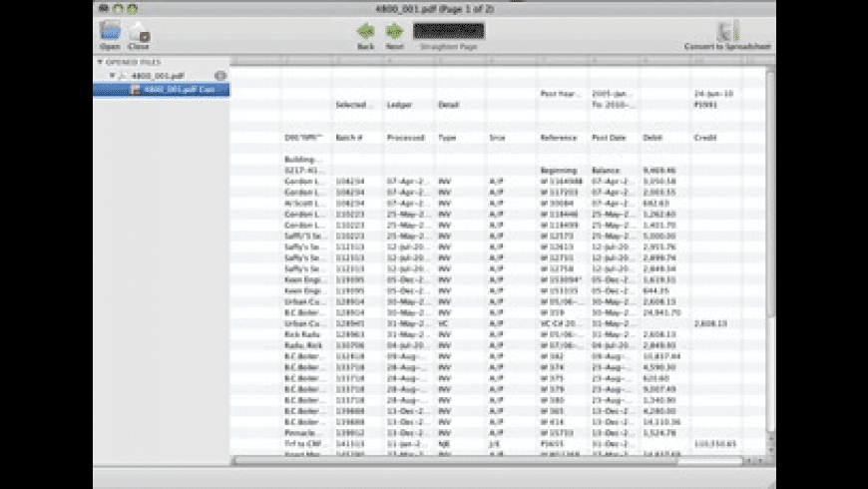Image resolution: width=868 pixels, height=489 pixels.
Task: Click the 'Srce' header cell
Action: 497,138
